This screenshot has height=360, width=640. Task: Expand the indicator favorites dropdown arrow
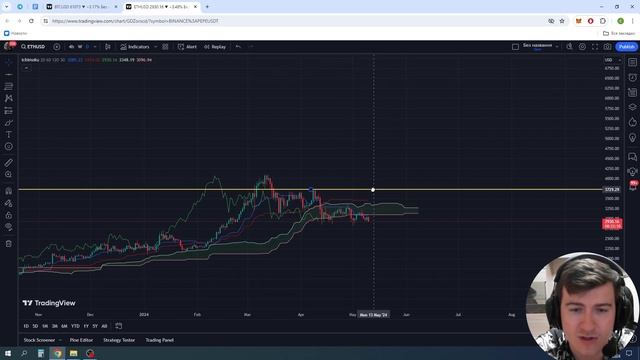156,47
